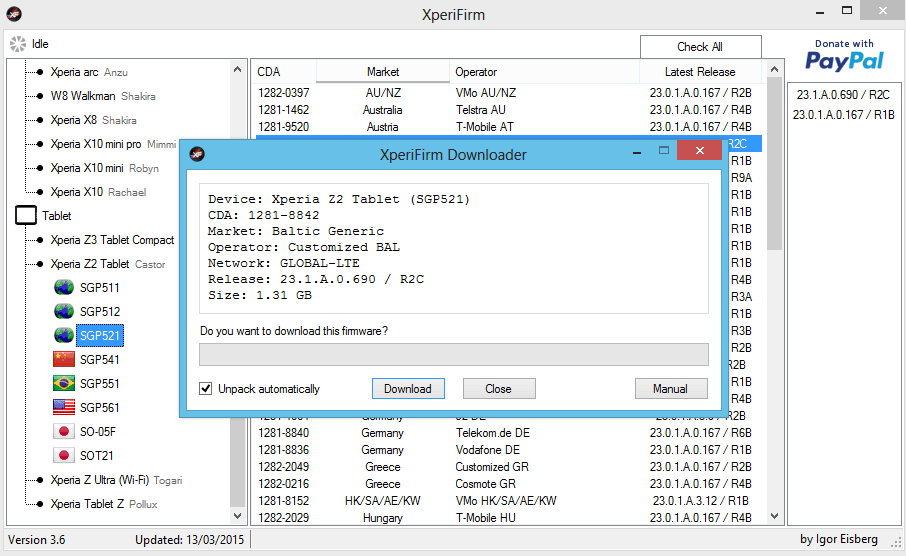Select Xperia X10 mini Robyn in tree
Screen dimensions: 906x556
(x=104, y=168)
